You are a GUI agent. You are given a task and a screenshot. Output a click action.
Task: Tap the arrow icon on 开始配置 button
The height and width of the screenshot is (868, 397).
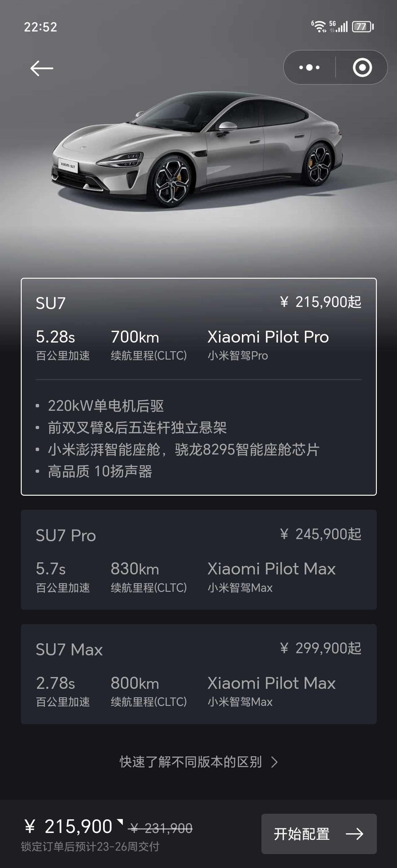pyautogui.click(x=355, y=834)
